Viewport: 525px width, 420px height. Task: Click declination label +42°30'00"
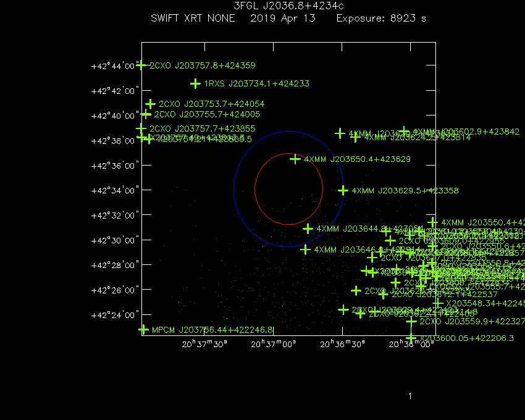coord(115,240)
